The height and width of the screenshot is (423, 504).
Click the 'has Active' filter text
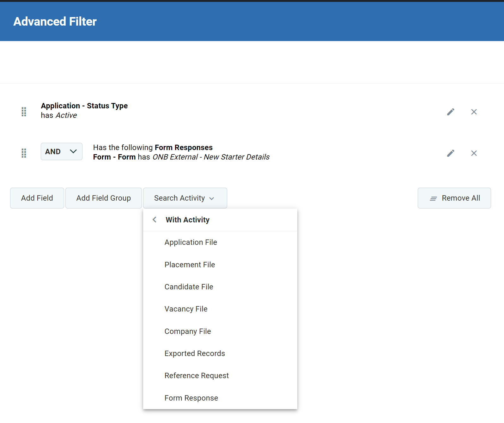point(59,115)
